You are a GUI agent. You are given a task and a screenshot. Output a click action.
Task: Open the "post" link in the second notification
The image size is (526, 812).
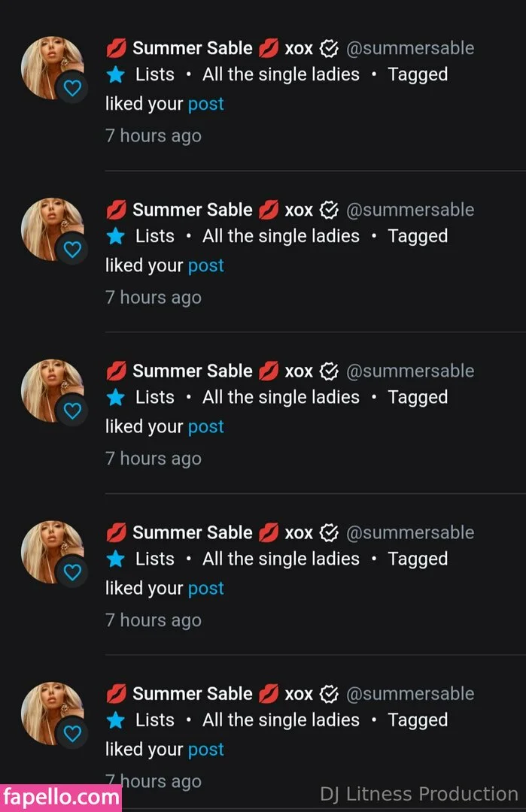point(206,265)
